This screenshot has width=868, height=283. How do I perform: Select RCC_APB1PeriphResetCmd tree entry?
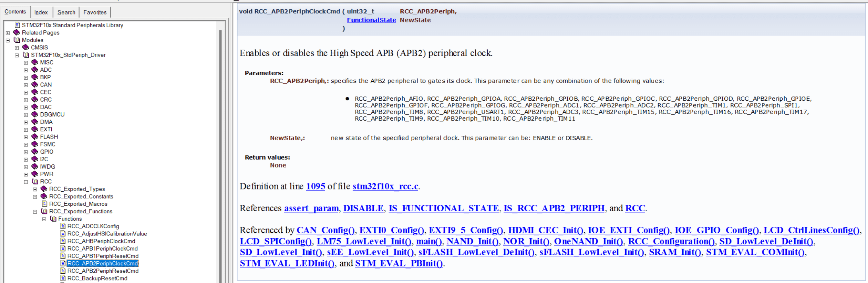pyautogui.click(x=103, y=256)
